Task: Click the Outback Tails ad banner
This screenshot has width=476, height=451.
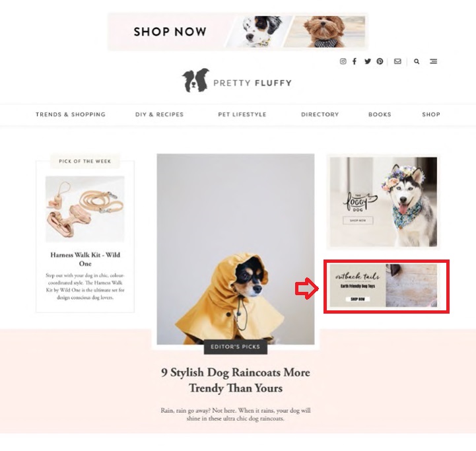Action: (384, 285)
